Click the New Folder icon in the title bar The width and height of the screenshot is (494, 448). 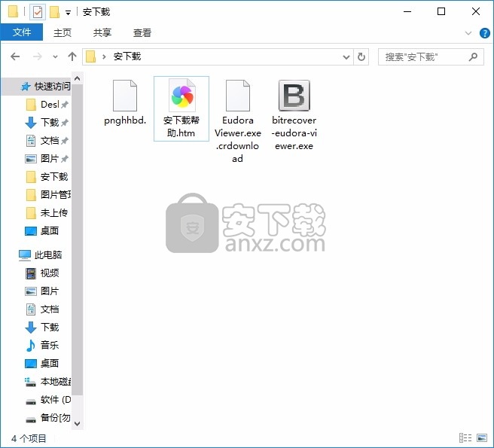54,12
